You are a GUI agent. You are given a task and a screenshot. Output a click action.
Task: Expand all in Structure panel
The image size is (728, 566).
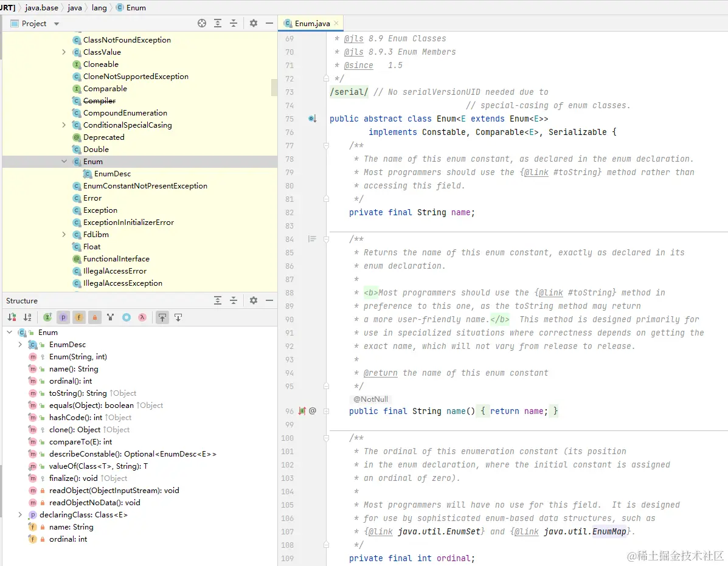[x=218, y=300]
